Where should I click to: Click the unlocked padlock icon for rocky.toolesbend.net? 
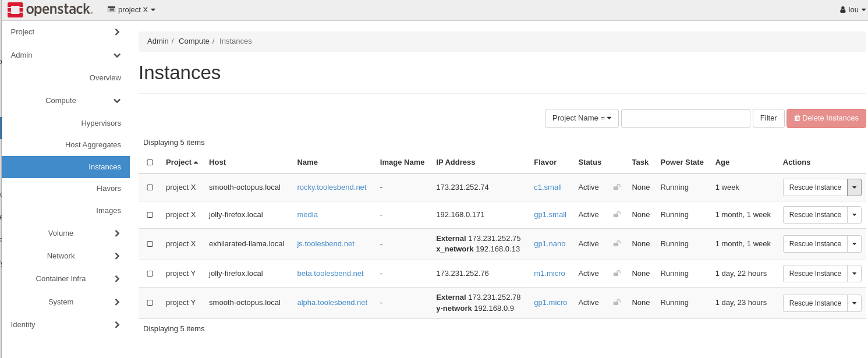point(617,187)
